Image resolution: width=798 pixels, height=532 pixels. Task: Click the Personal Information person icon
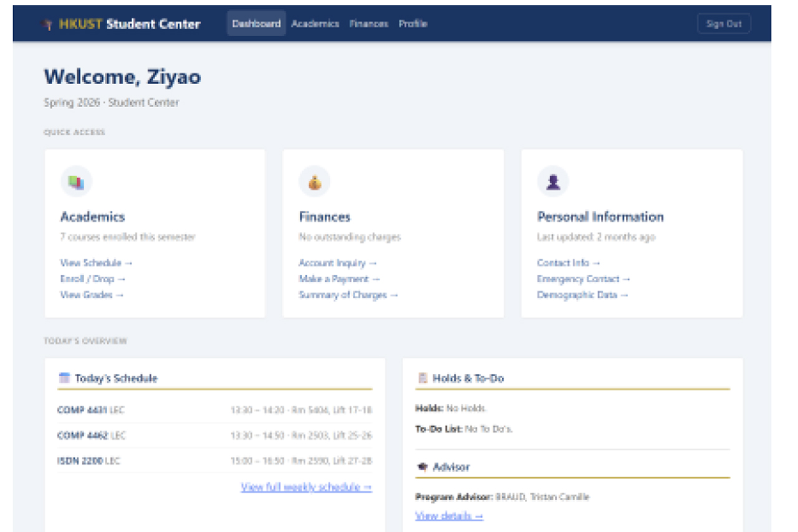pyautogui.click(x=553, y=182)
